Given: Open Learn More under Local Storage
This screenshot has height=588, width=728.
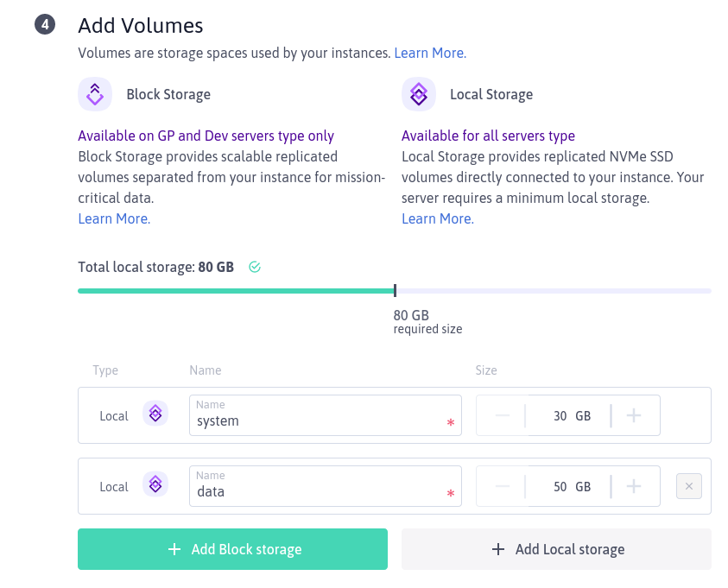Looking at the screenshot, I should [x=438, y=218].
